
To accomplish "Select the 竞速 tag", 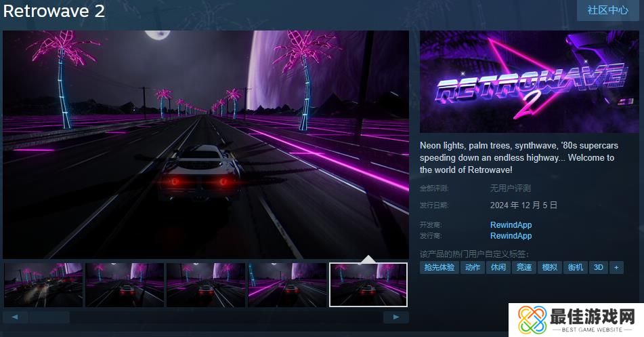I will point(523,267).
